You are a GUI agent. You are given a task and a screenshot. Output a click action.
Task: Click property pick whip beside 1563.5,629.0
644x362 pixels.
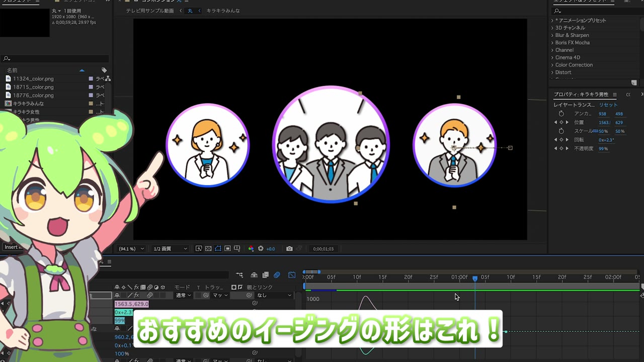[255, 303]
